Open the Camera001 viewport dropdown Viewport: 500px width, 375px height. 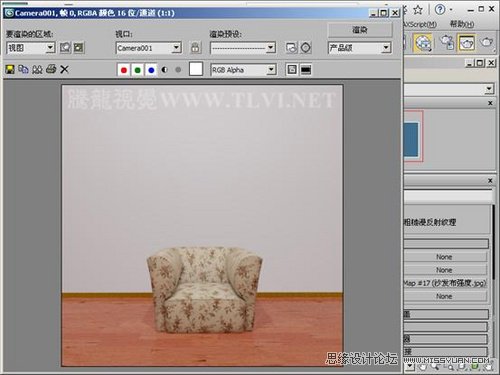tap(149, 48)
